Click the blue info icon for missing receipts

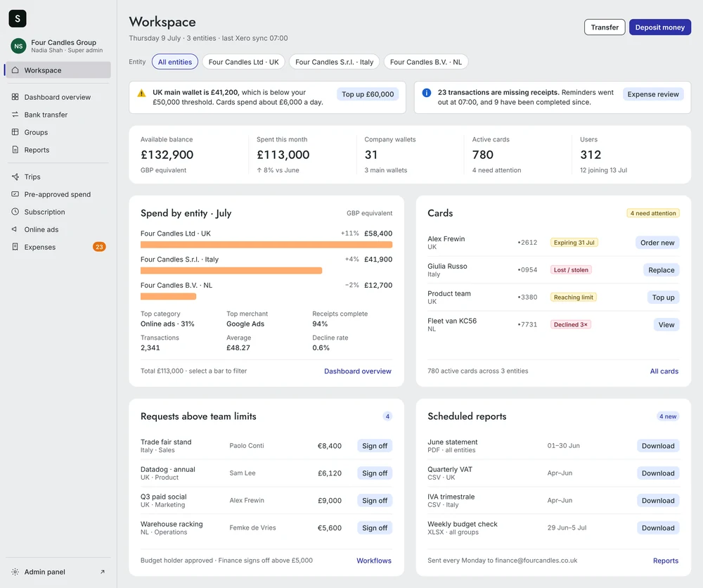[x=427, y=93]
